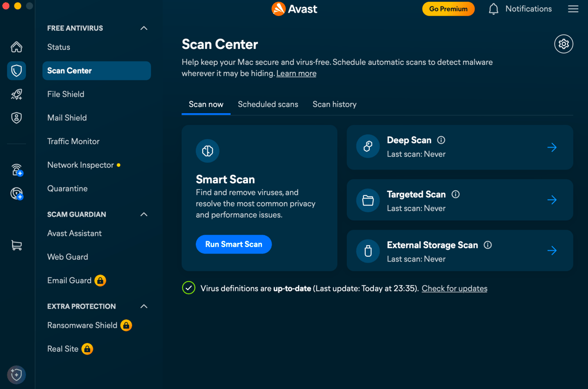Click the Notifications label
This screenshot has height=389, width=588.
coord(528,9)
